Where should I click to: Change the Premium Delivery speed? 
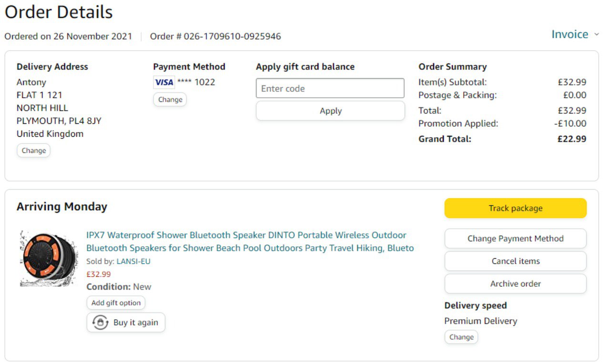[x=461, y=337]
